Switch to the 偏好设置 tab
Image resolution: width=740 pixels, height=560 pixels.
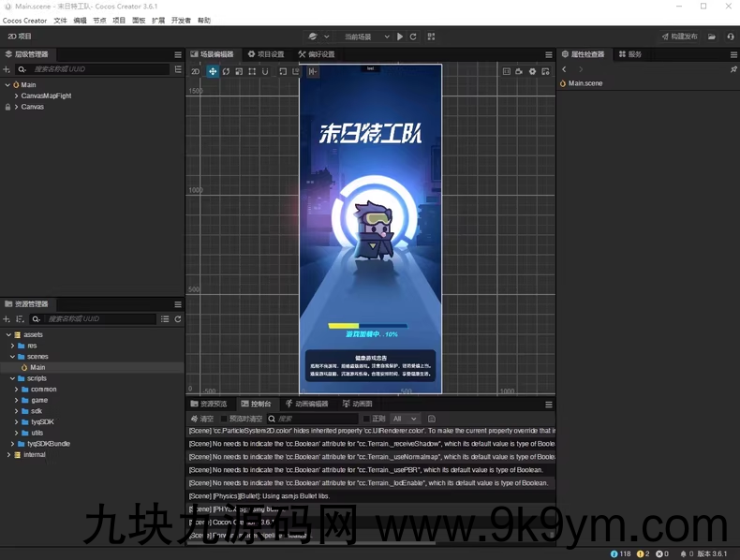coord(317,54)
